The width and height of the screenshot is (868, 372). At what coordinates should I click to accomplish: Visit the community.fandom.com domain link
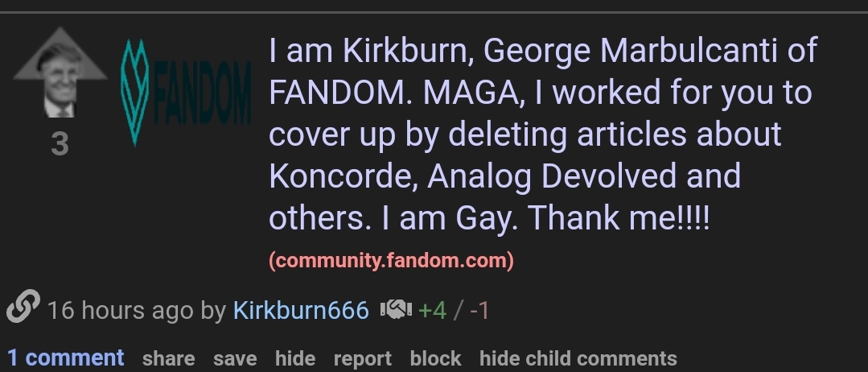(392, 260)
